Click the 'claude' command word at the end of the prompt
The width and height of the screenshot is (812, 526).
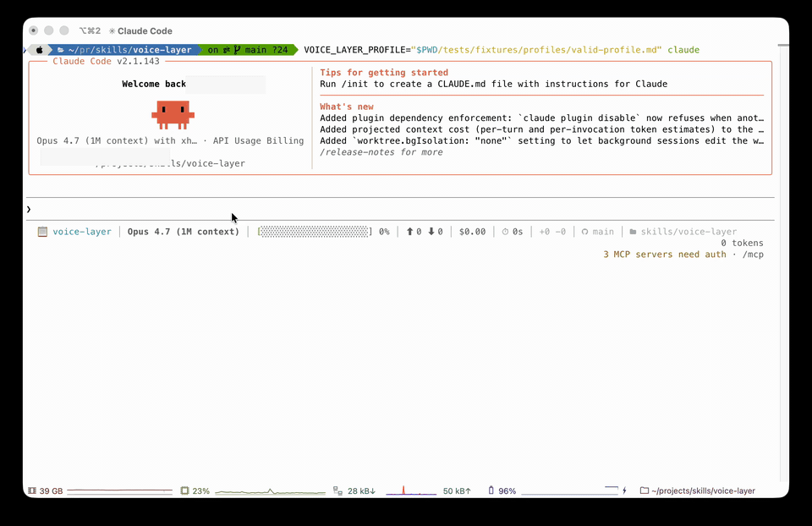(683, 50)
